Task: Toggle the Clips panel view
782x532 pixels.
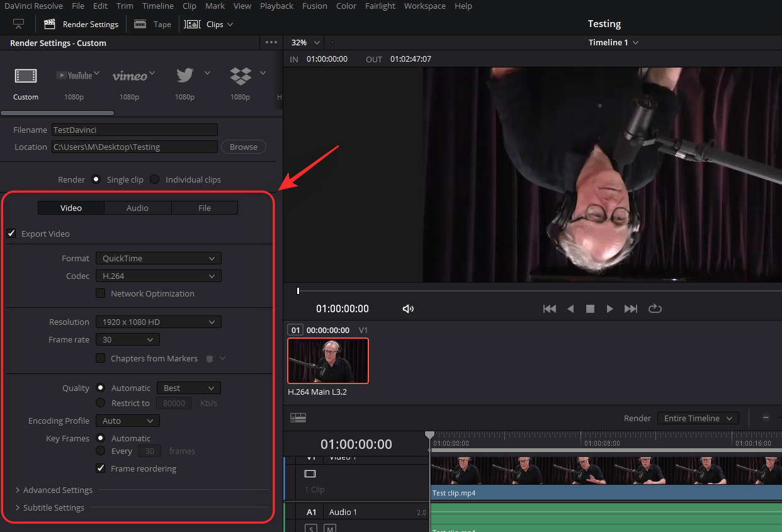Action: tap(209, 24)
